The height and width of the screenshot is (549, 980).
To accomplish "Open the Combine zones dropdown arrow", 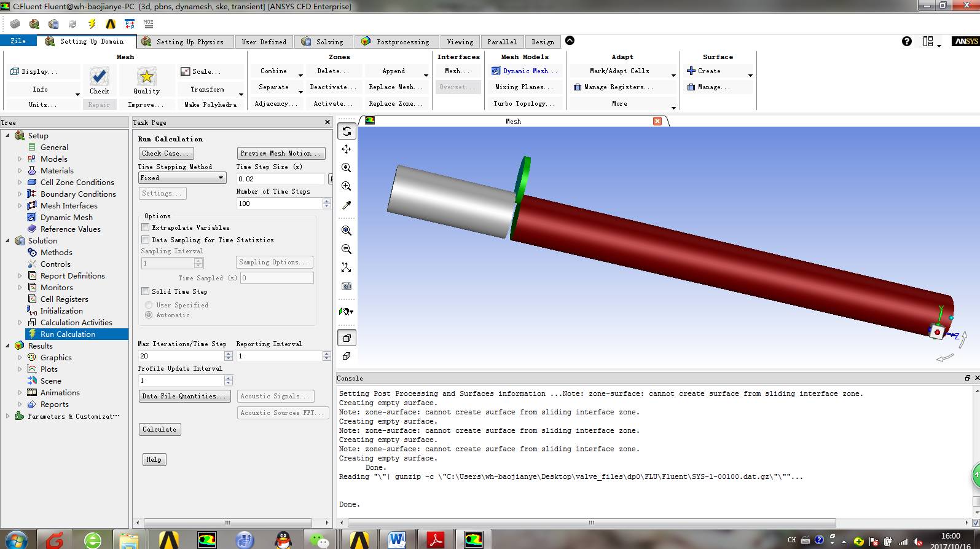I will click(300, 75).
